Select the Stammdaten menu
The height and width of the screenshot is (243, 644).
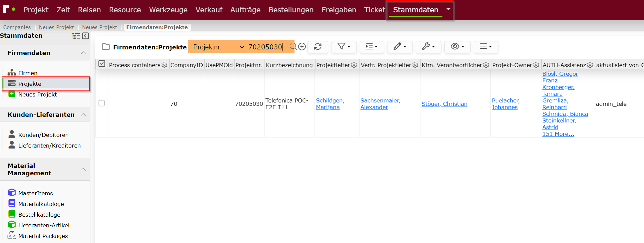(416, 10)
